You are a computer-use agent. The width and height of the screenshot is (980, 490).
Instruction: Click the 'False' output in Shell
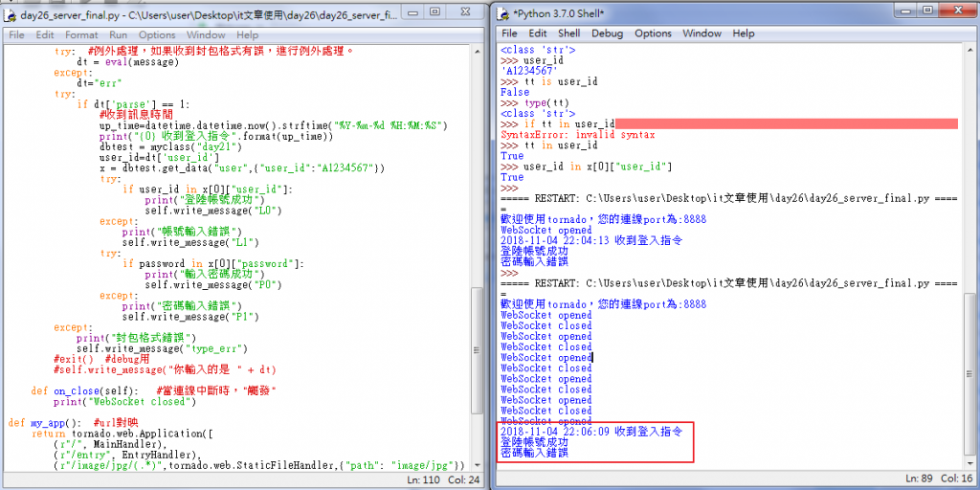point(515,93)
